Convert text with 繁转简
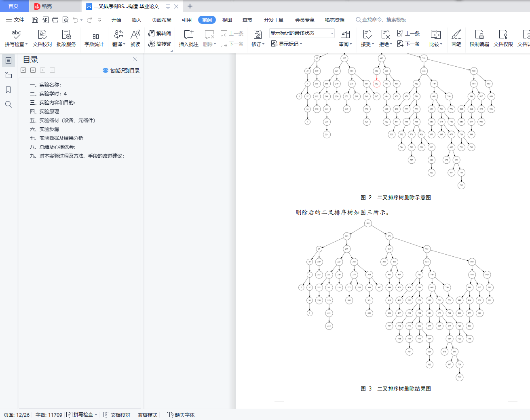Viewport: 530px width, 420px height. pos(160,33)
